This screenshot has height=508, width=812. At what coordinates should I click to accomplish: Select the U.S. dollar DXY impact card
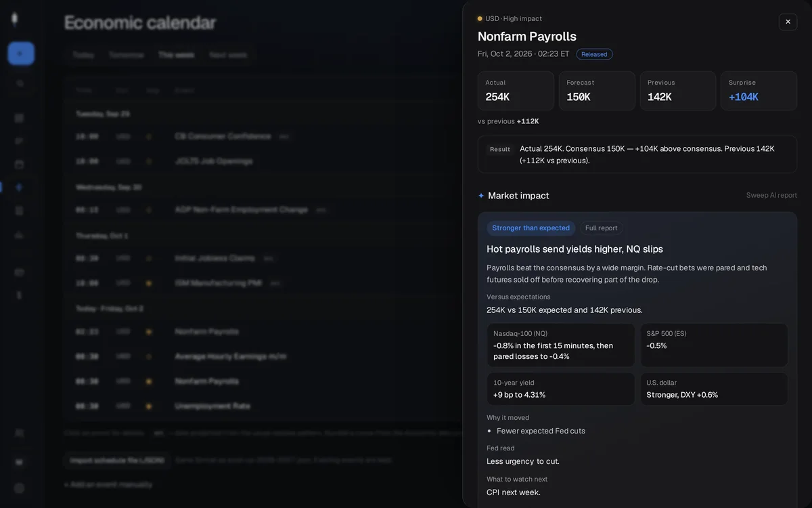(714, 389)
